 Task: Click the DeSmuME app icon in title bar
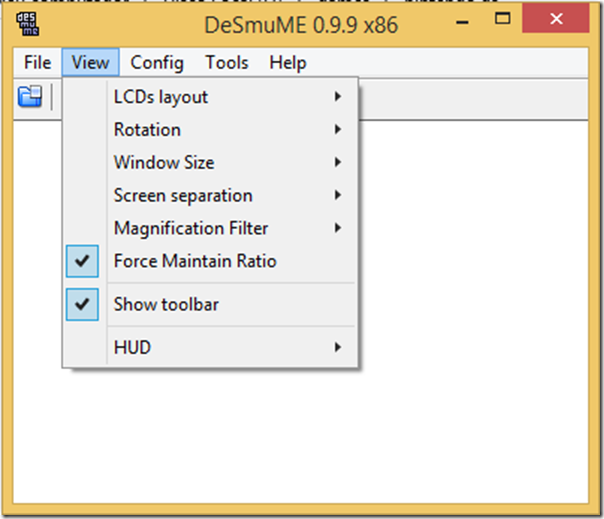(x=27, y=24)
